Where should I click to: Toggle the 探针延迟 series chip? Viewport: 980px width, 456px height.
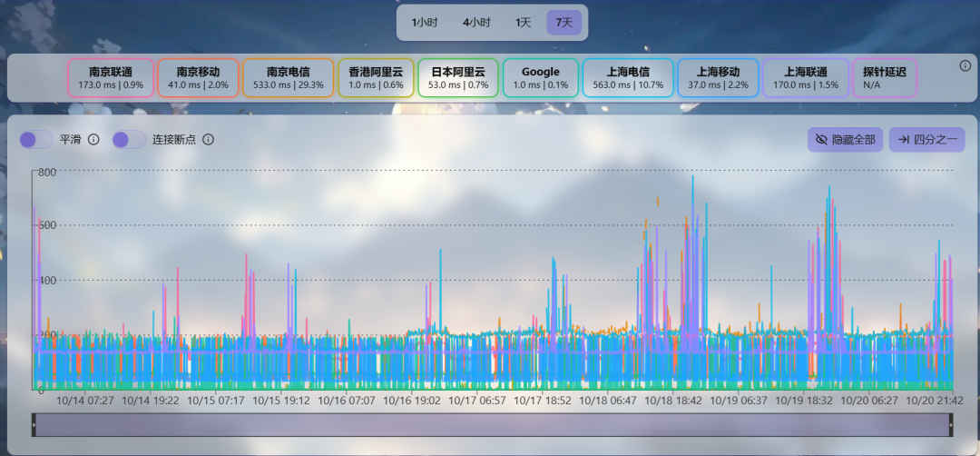(x=885, y=78)
